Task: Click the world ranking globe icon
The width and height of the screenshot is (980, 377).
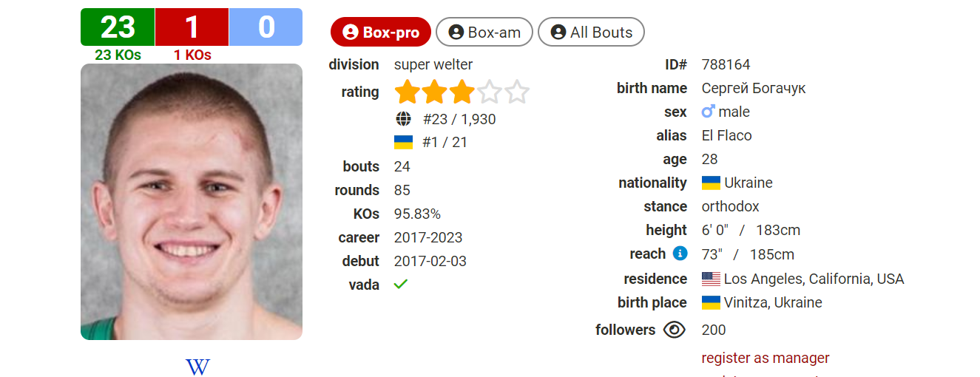Action: 403,119
